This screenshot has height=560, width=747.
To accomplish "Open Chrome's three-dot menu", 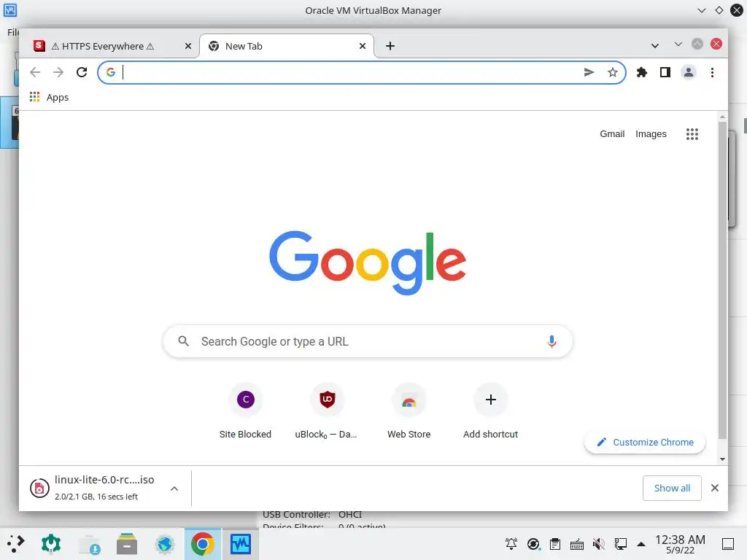I will click(712, 72).
